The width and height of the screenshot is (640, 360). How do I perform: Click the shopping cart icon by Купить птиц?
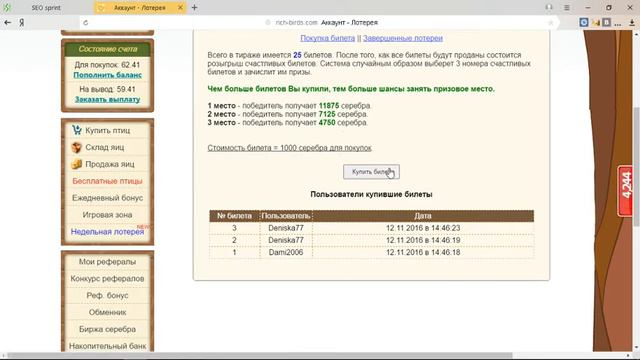click(x=77, y=130)
